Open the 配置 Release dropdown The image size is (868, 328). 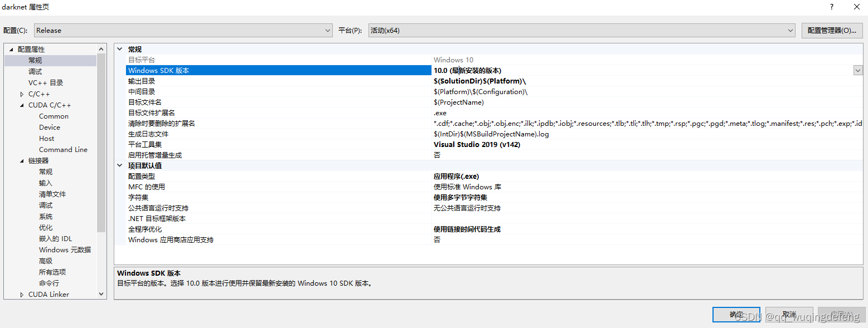[x=328, y=31]
